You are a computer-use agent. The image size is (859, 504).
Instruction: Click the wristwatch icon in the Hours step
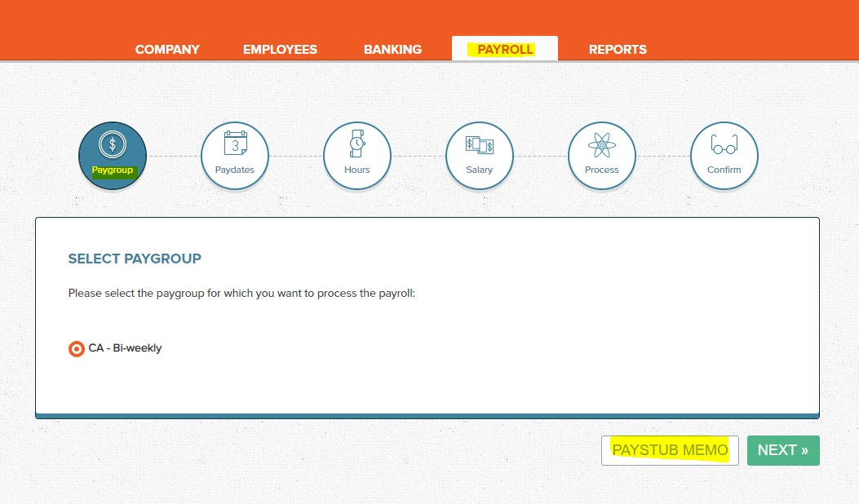click(357, 144)
